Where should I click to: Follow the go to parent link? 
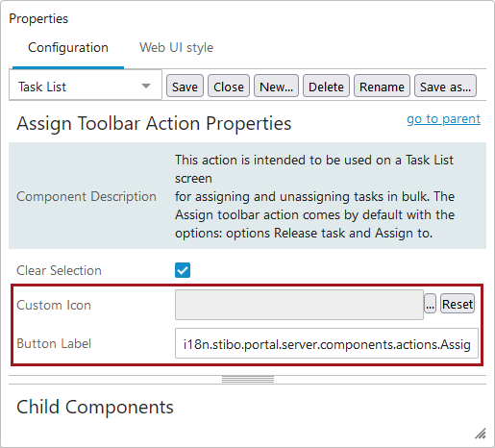(443, 119)
